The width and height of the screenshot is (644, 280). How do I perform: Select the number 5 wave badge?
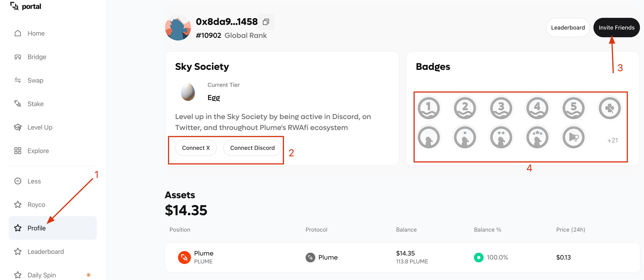pyautogui.click(x=573, y=108)
